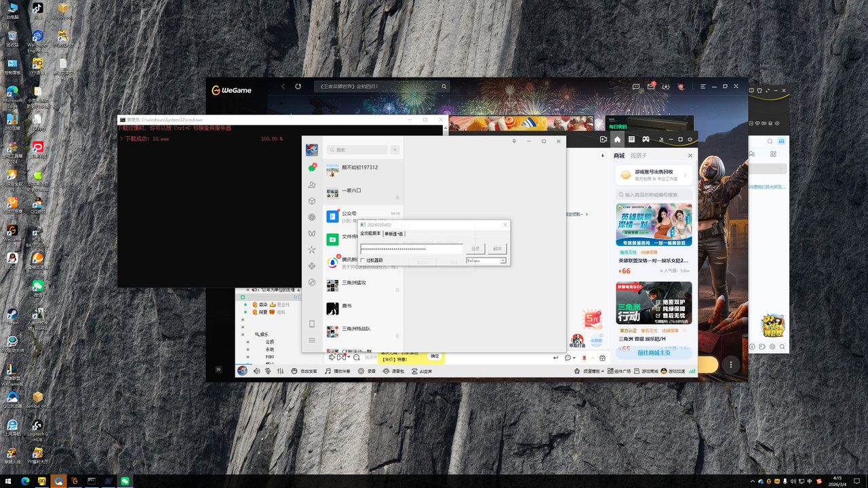Open WeChat favorites cube icon
Image resolution: width=868 pixels, height=488 pixels.
312,201
